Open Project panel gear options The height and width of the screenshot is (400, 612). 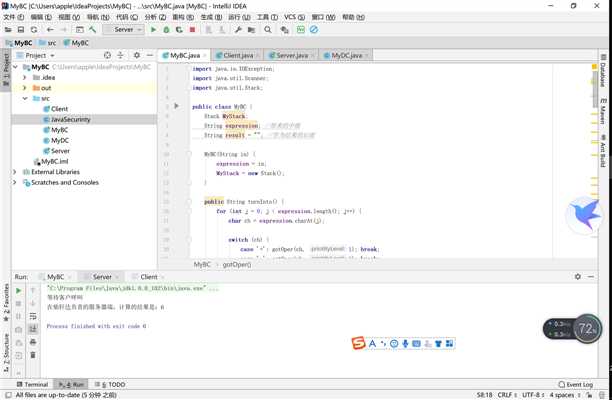tap(137, 55)
